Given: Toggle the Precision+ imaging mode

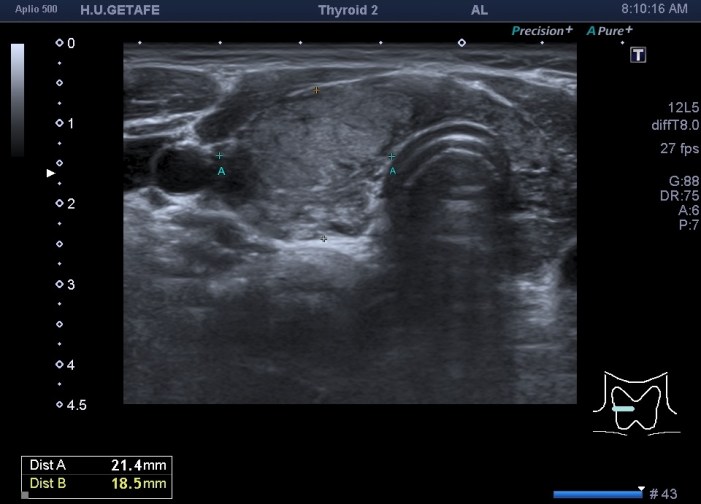Looking at the screenshot, I should click(542, 31).
